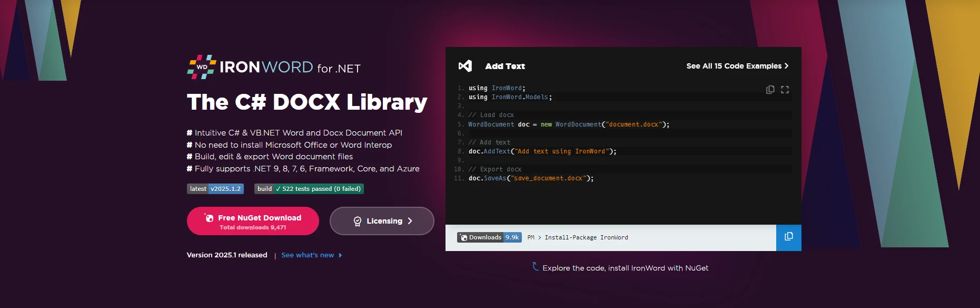Screen dimensions: 980x308
Task: Click the Visual Studio icon beside Add Text
Action: click(465, 66)
